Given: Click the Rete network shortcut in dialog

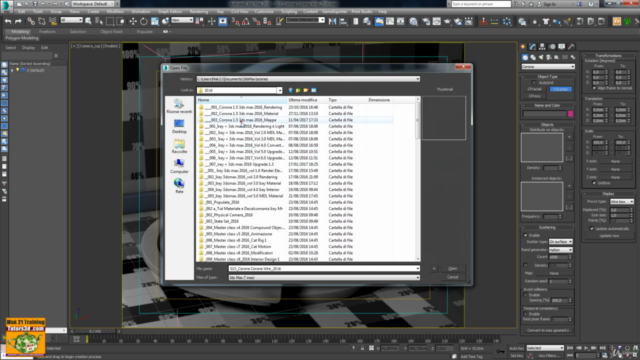Looking at the screenshot, I should [x=179, y=186].
